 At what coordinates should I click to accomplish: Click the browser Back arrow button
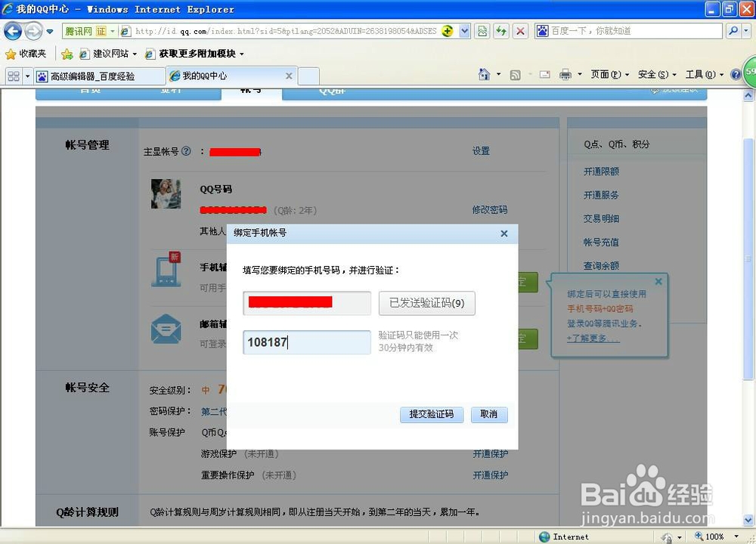[13, 32]
